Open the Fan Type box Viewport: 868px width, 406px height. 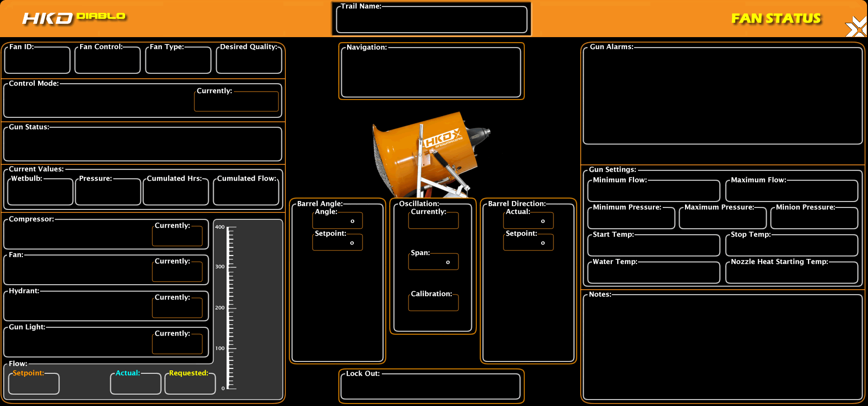tap(178, 61)
